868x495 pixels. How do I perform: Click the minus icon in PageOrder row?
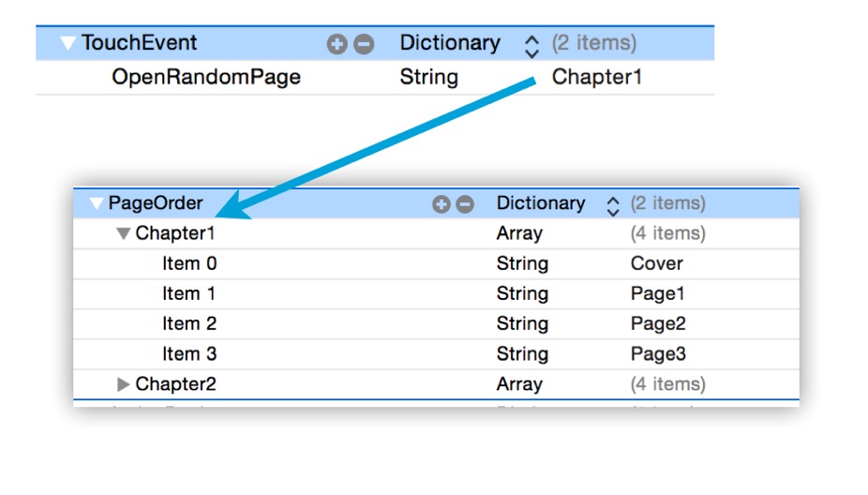coord(464,204)
